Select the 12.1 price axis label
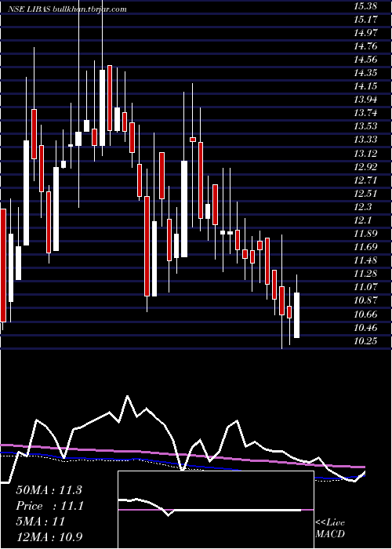This screenshot has height=549, width=392. pos(363,220)
